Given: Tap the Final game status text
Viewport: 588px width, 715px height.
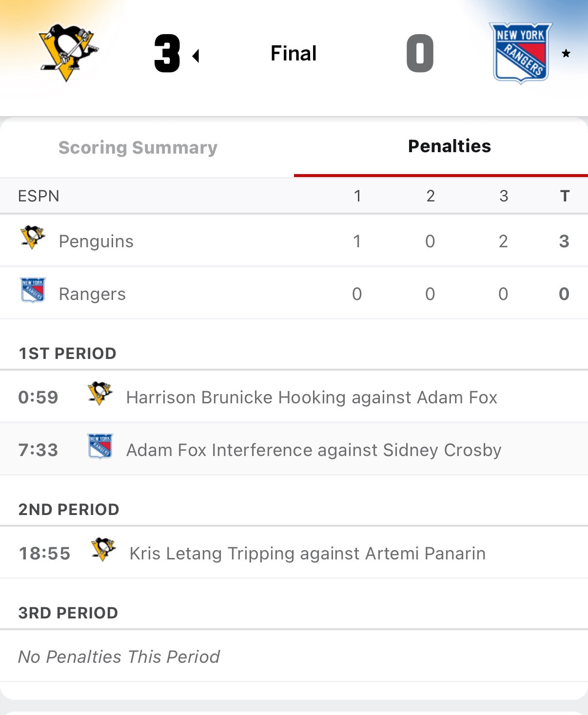Looking at the screenshot, I should (294, 53).
